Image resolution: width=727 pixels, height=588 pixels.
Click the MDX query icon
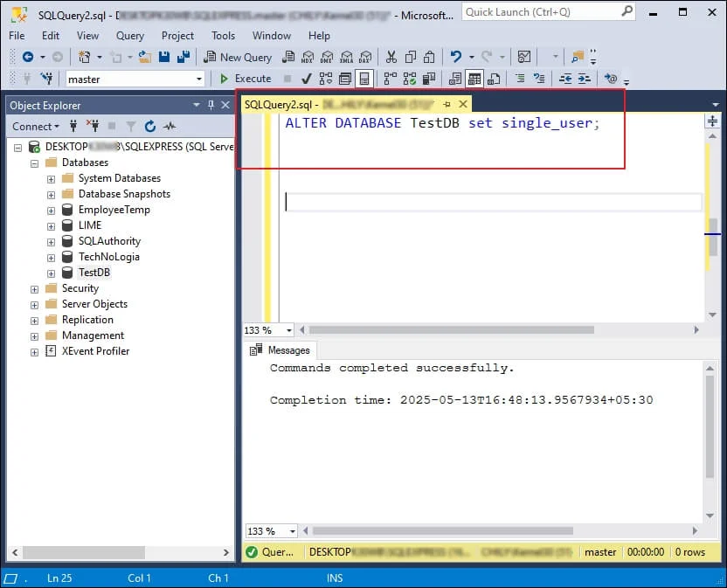point(308,57)
